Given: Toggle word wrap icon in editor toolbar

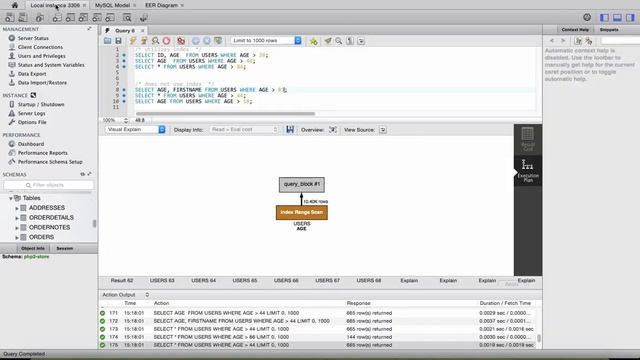Looking at the screenshot, I should (x=361, y=41).
